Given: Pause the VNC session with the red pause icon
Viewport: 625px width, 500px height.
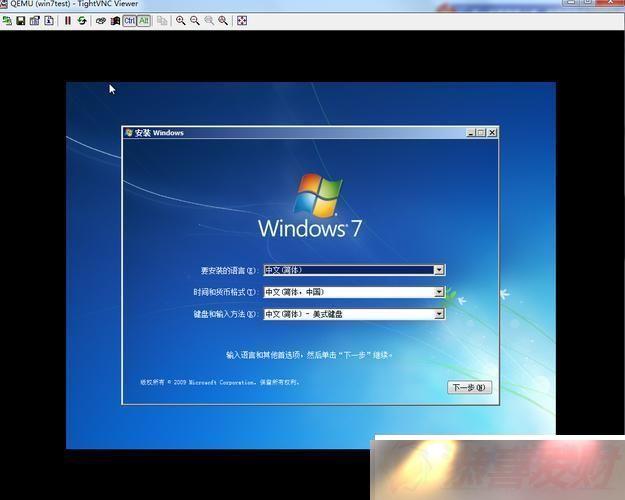Looking at the screenshot, I should [68, 21].
